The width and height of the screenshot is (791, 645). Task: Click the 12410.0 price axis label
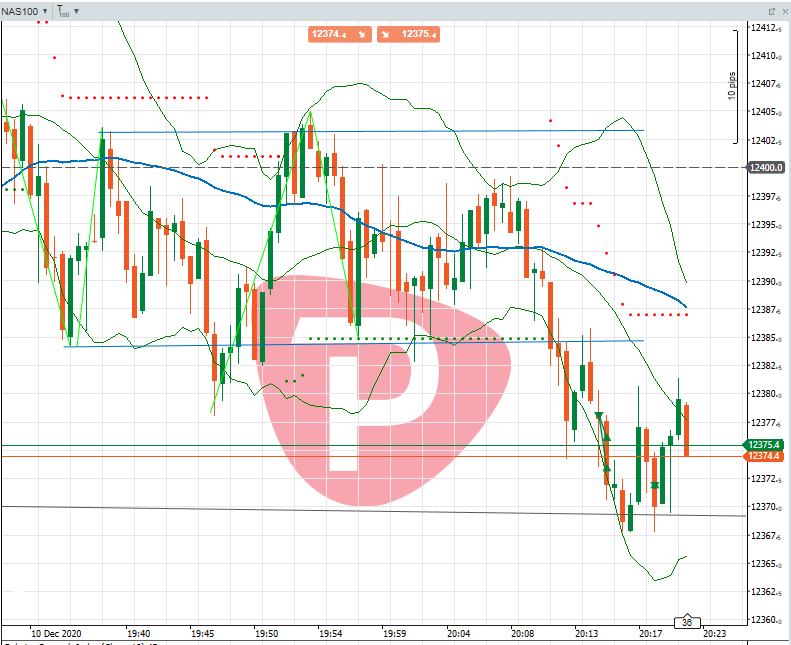[x=766, y=56]
